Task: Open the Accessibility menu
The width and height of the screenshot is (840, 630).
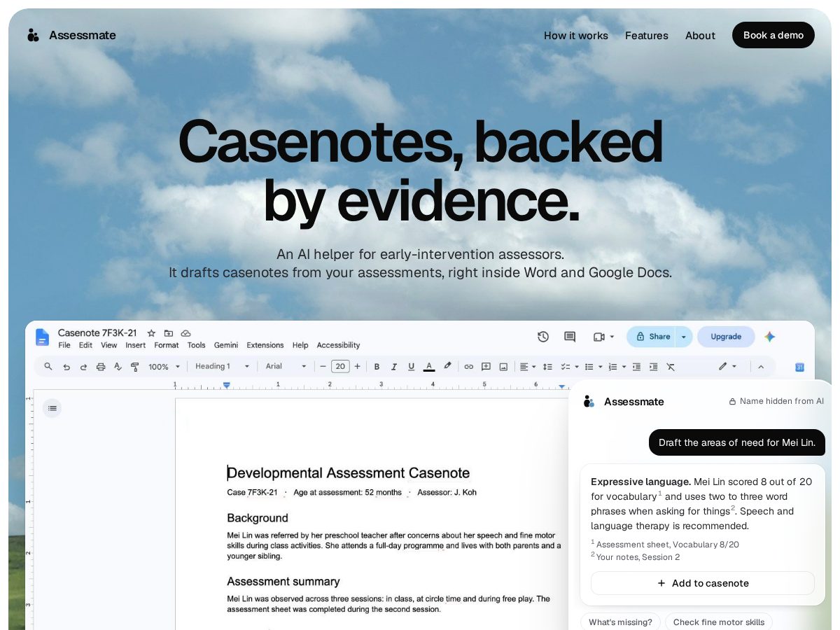Action: (338, 345)
